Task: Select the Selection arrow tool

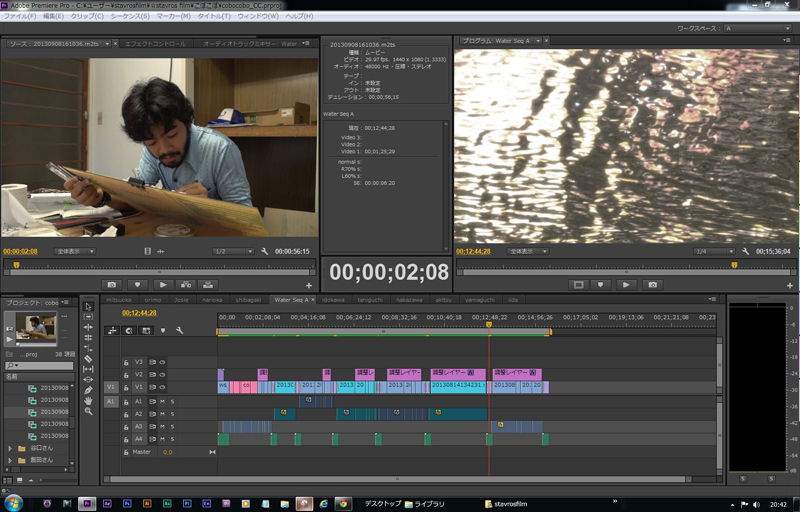Action: (x=88, y=306)
